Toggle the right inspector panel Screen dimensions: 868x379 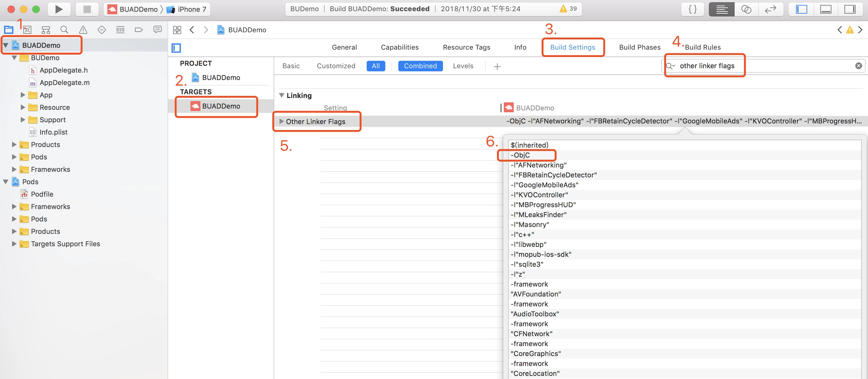click(850, 9)
